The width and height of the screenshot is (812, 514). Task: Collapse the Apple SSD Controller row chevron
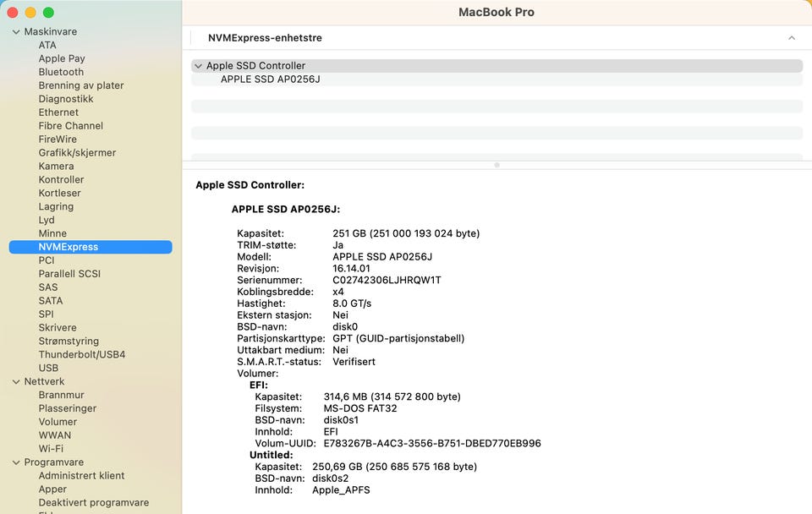coord(198,66)
